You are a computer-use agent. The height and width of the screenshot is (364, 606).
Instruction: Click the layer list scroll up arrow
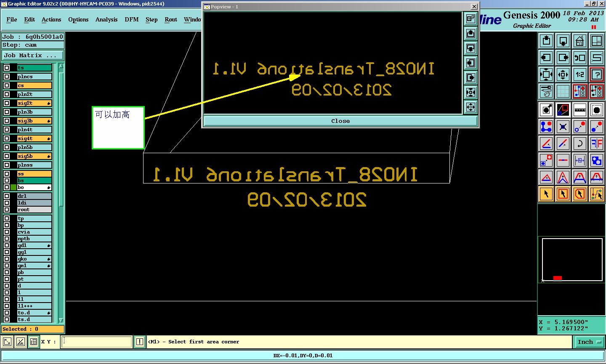[x=61, y=66]
